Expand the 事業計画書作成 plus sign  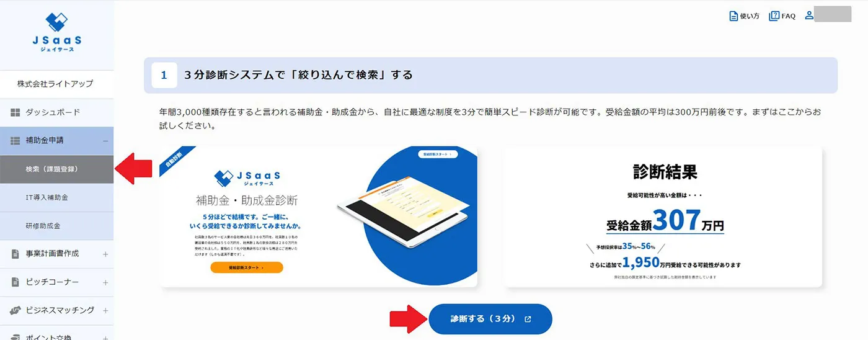click(105, 254)
